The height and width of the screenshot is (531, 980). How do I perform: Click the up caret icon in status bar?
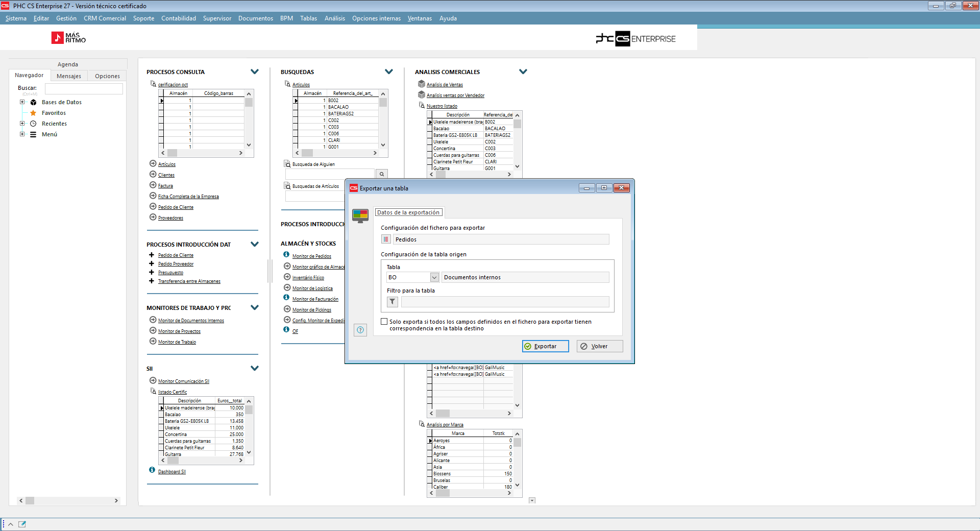click(x=10, y=524)
